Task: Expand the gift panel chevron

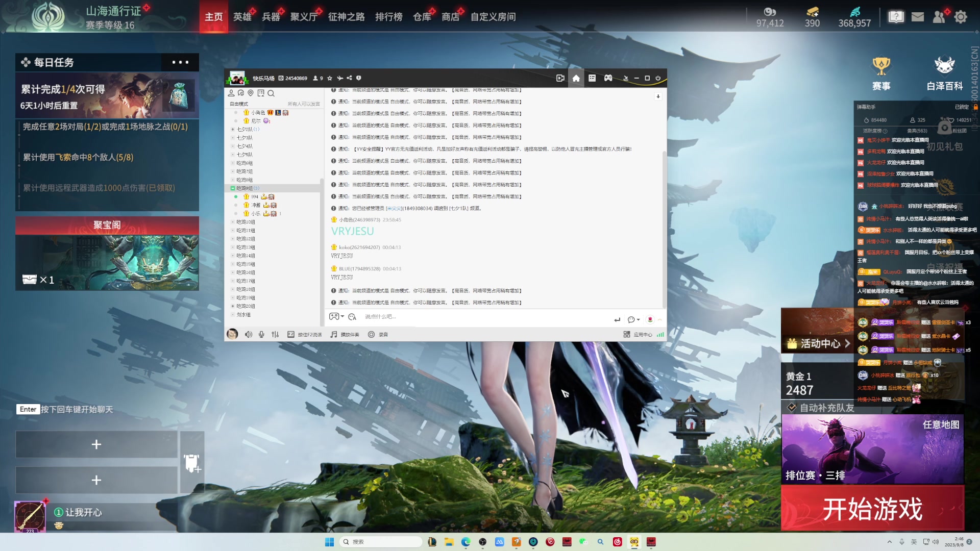Action: pos(660,320)
